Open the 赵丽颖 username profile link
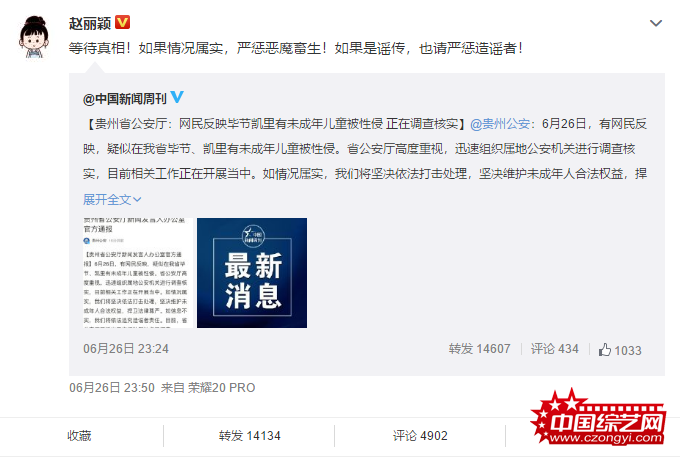680x457 pixels. (90, 23)
